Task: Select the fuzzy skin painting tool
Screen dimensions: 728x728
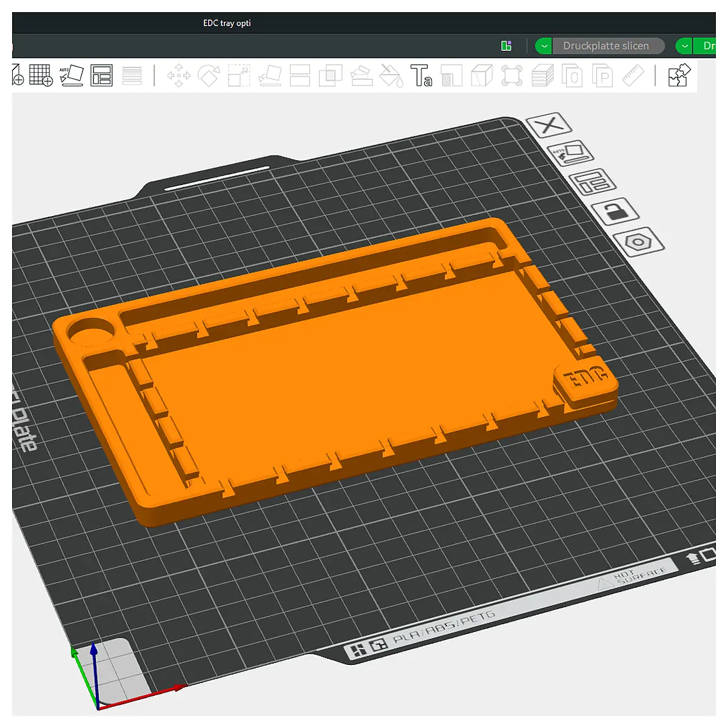Action: [542, 76]
